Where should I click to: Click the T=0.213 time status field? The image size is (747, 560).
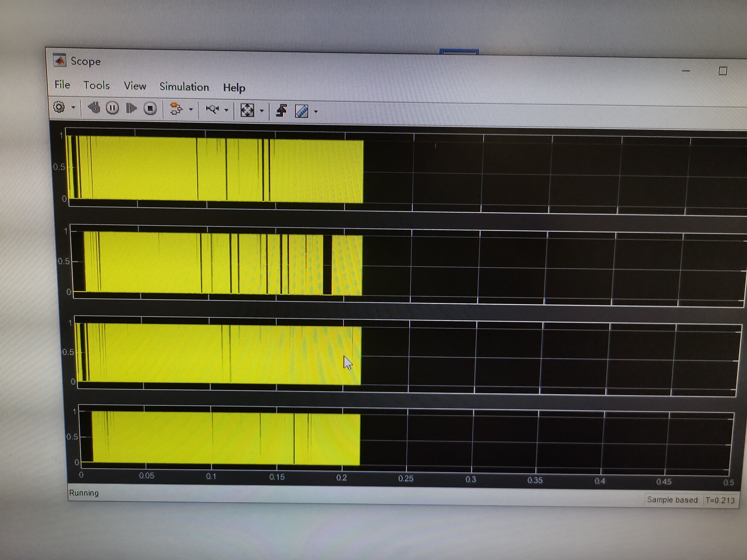(720, 500)
